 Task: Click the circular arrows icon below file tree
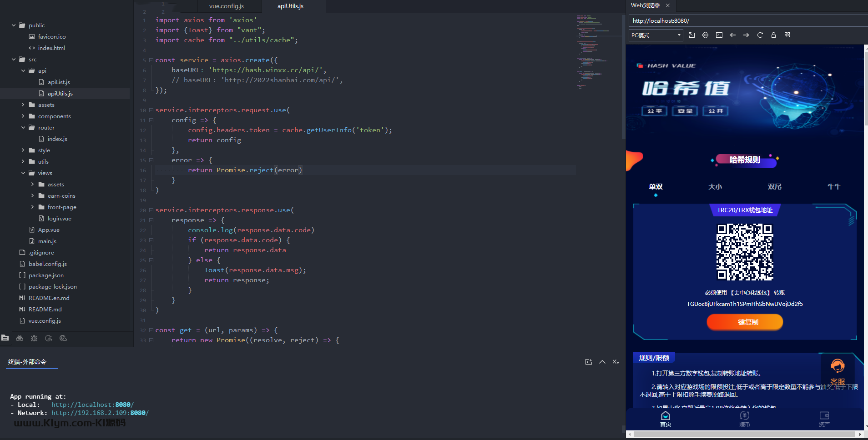[49, 338]
